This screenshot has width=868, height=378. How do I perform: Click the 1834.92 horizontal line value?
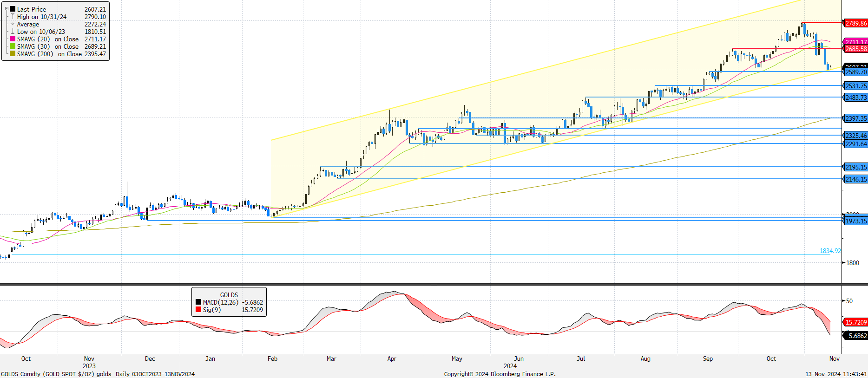[830, 251]
